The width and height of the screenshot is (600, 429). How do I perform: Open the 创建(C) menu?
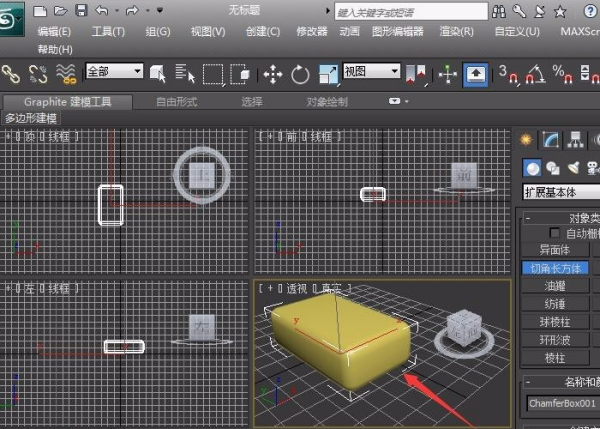[x=263, y=31]
